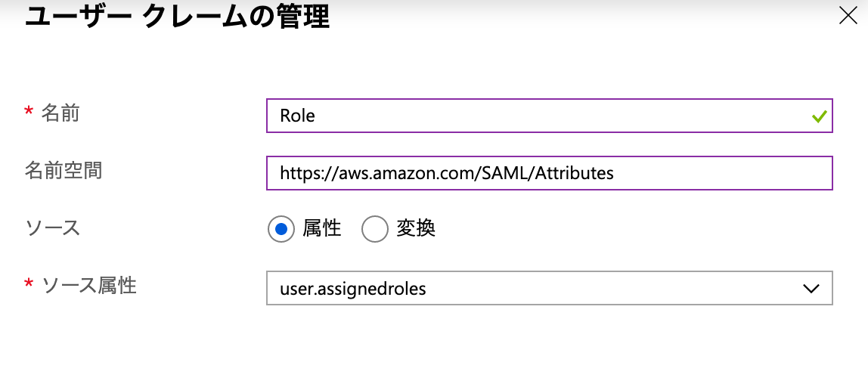Click the ソース row label
Viewport: 868px width, 387px height.
52,228
